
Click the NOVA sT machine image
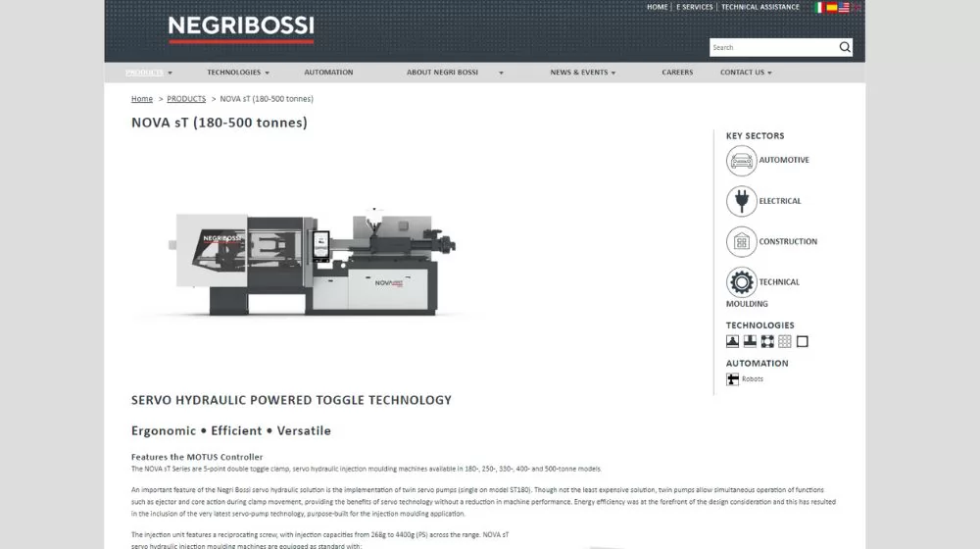coord(313,261)
